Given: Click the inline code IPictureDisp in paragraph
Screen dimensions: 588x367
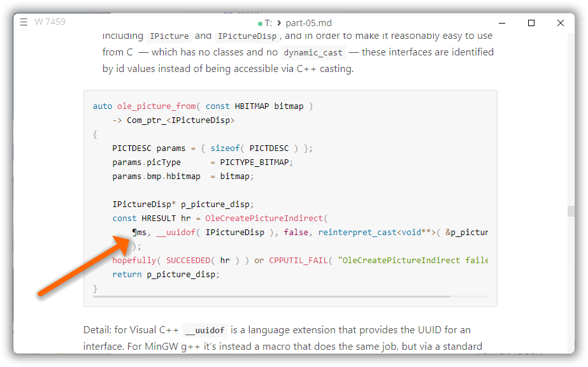Looking at the screenshot, I should tap(247, 36).
